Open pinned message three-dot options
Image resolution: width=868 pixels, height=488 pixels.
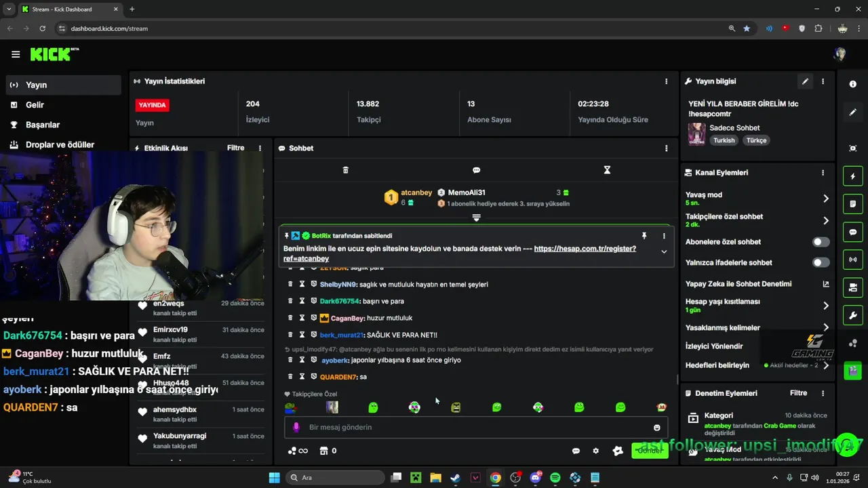[x=664, y=236]
